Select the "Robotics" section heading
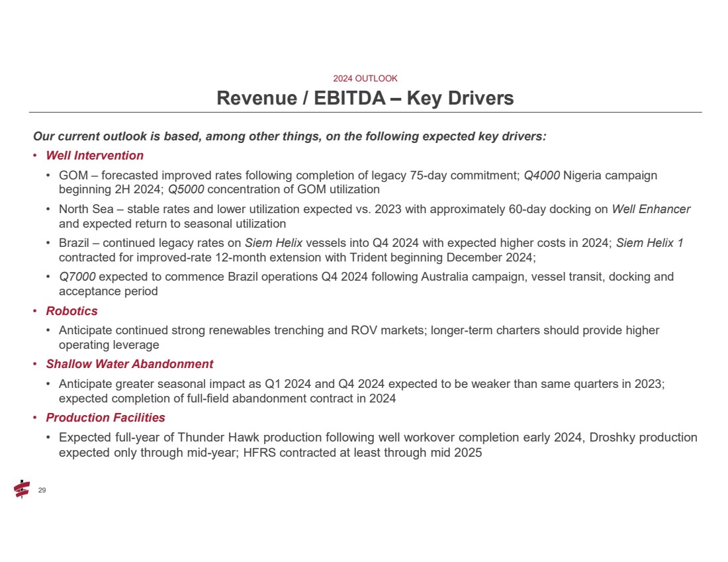This screenshot has height=562, width=728. coord(71,310)
